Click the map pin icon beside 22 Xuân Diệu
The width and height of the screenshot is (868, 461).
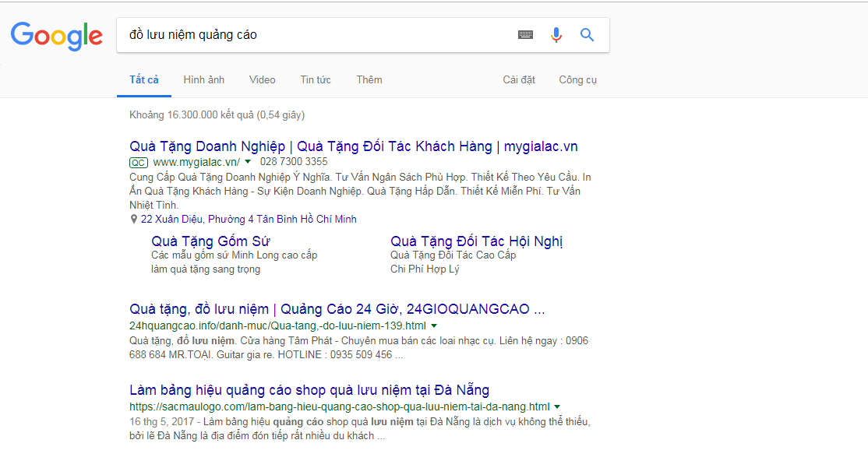click(133, 219)
